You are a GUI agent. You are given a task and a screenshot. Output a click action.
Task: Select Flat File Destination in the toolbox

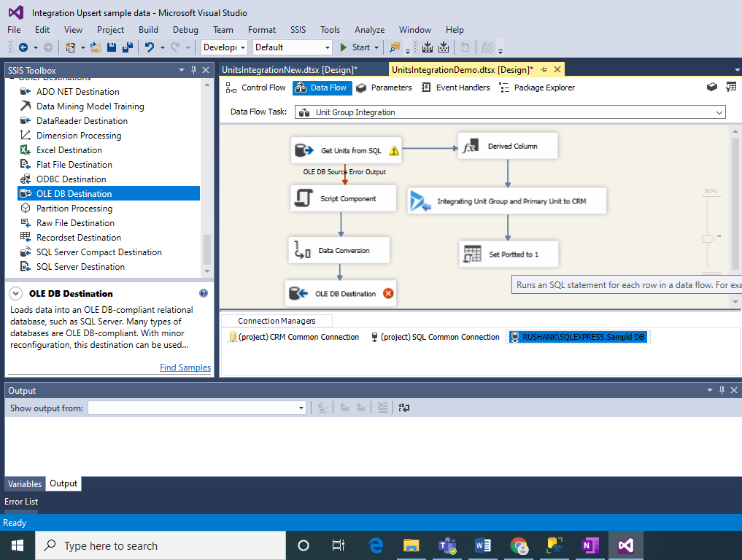point(74,165)
